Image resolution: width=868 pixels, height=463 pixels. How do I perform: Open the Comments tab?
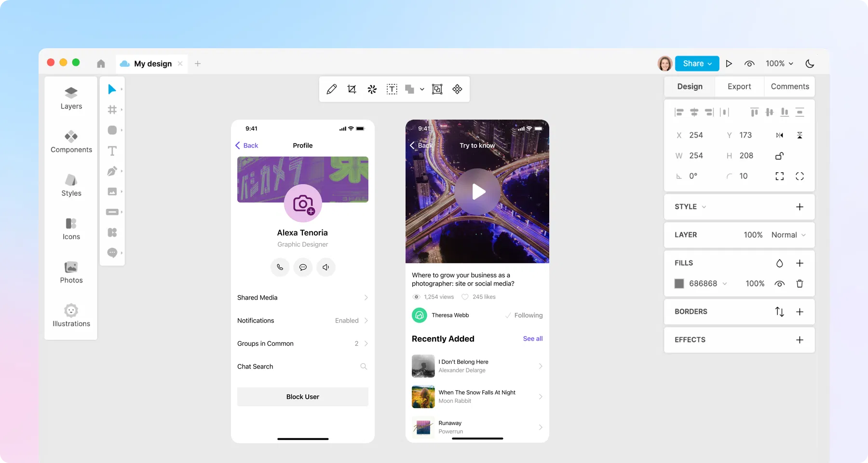tap(789, 86)
